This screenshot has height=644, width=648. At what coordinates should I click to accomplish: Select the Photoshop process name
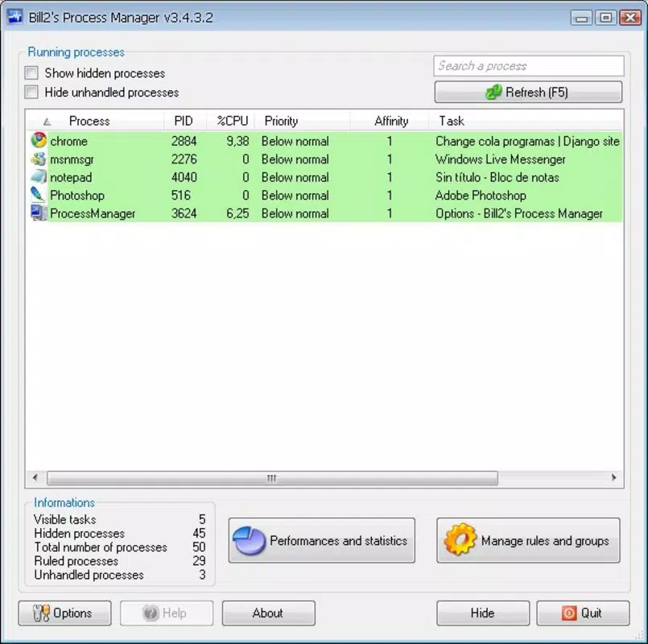[77, 196]
